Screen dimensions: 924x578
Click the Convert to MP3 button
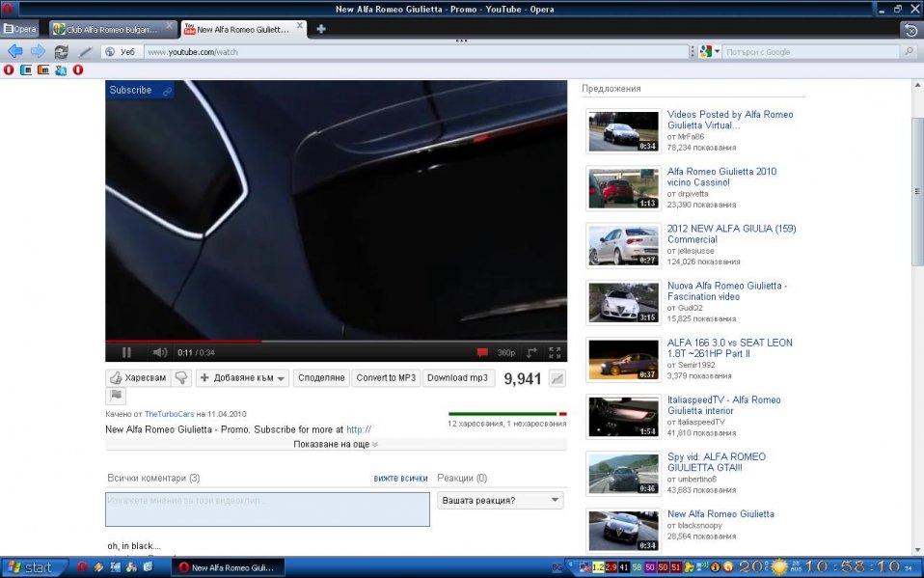click(x=386, y=378)
